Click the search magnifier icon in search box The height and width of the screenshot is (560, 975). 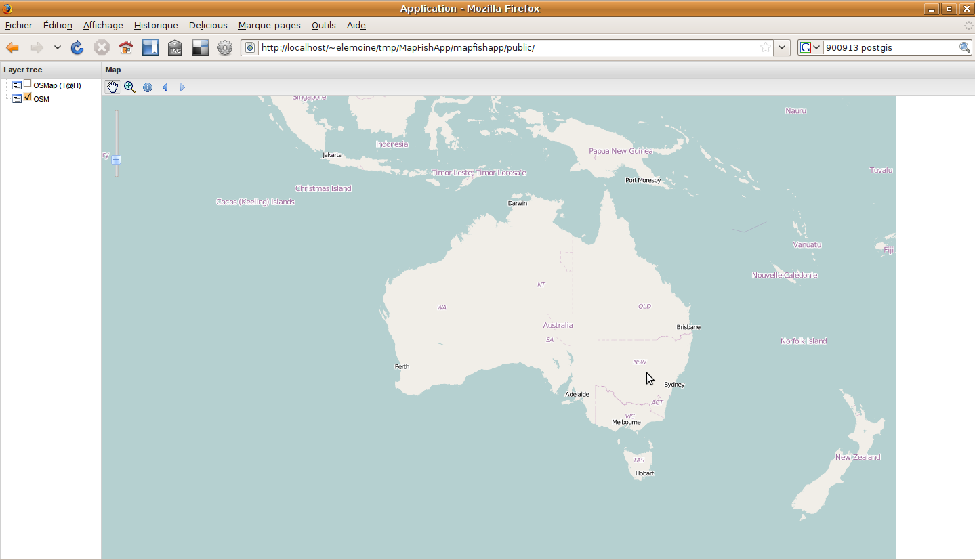[x=965, y=47]
